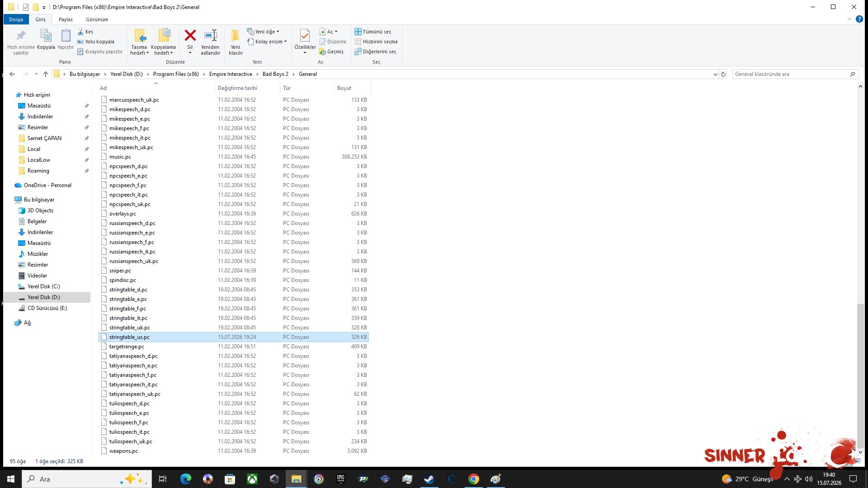
Task: Select Samet ÇAPAN folder in sidebar
Action: coord(44,138)
